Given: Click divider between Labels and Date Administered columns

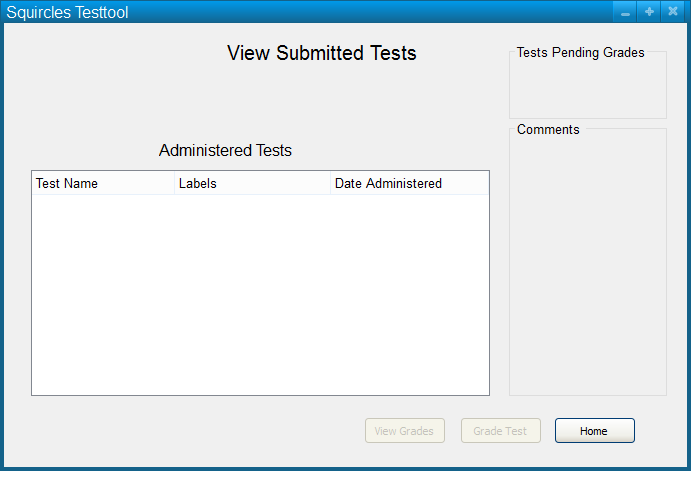Looking at the screenshot, I should 331,184.
